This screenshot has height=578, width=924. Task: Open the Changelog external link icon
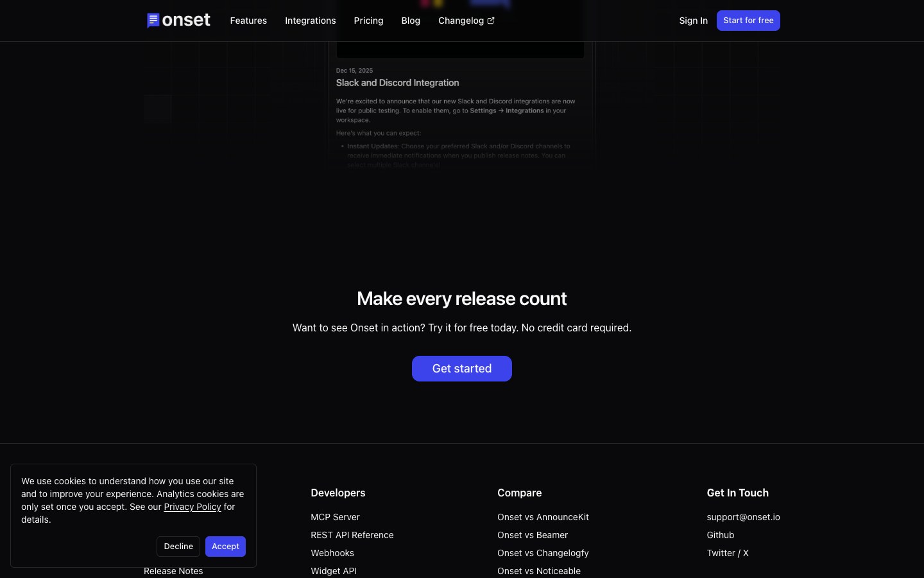click(491, 21)
